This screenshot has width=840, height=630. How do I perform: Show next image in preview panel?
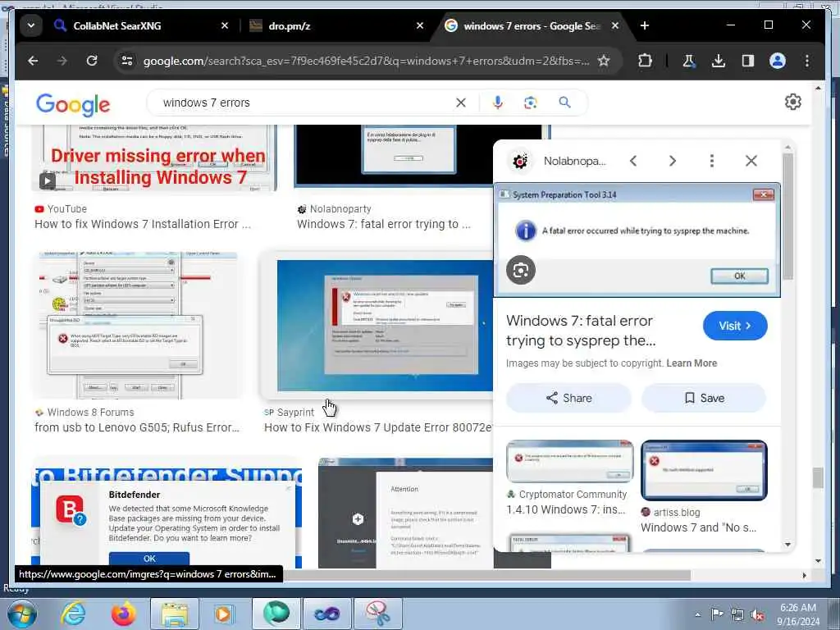tap(673, 161)
